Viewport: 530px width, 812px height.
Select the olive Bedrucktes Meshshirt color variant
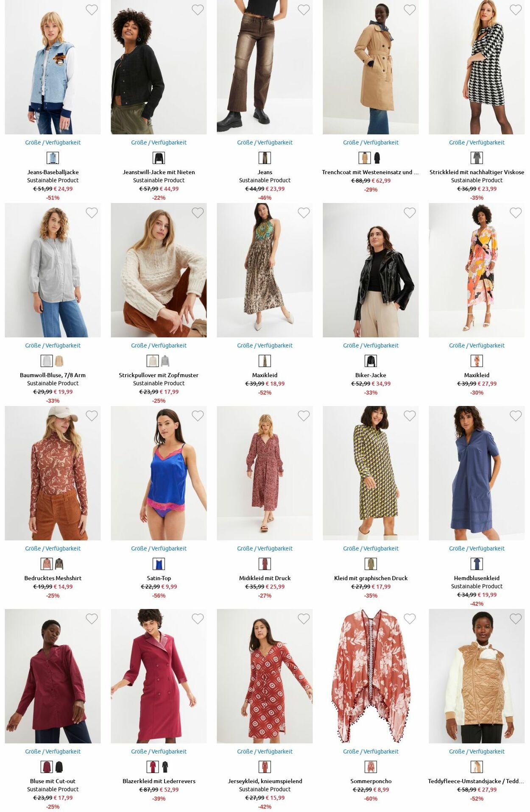[x=59, y=564]
